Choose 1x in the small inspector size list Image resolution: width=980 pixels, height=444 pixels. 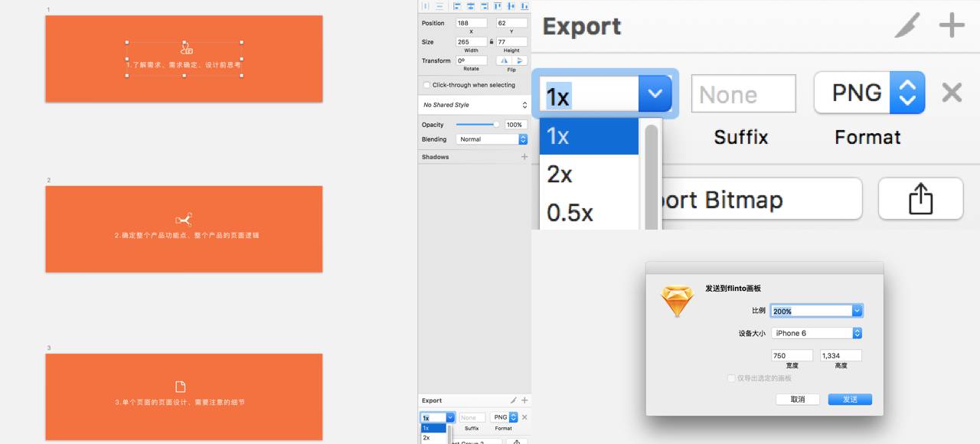pos(433,429)
